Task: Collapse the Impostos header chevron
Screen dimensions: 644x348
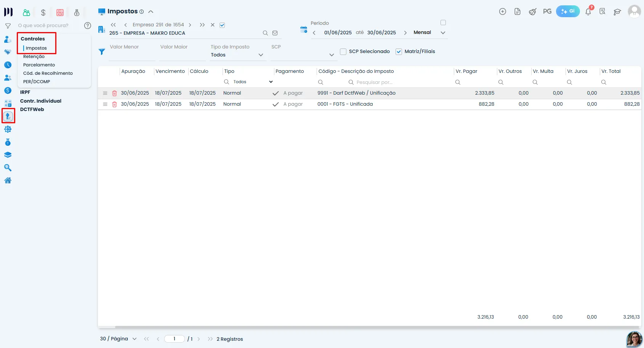Action: point(151,12)
